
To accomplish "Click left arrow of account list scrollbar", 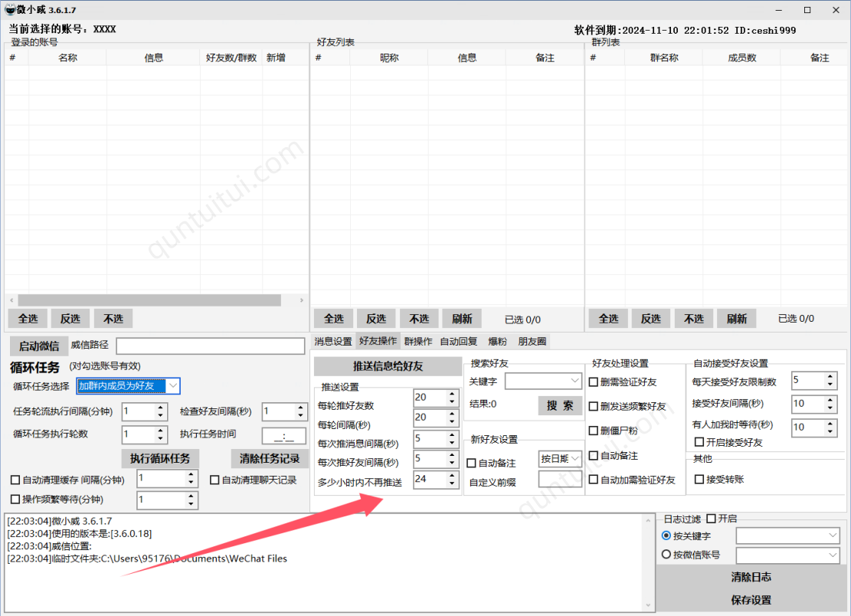I will coord(11,300).
